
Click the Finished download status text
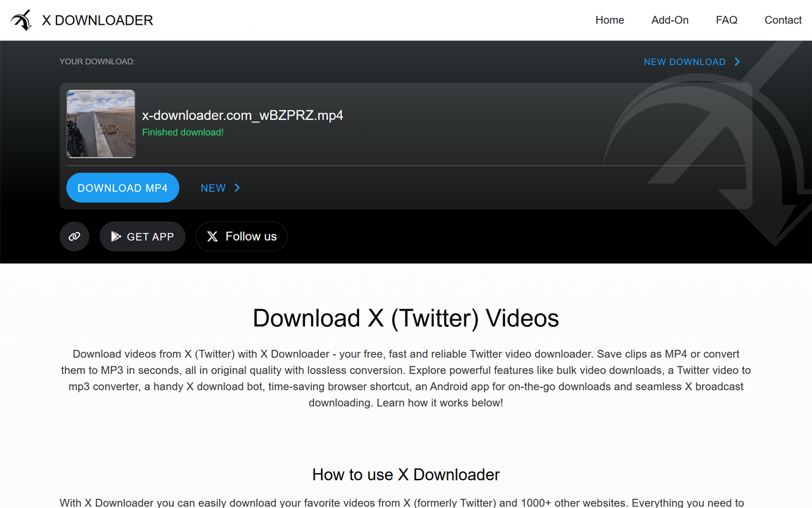[x=183, y=132]
